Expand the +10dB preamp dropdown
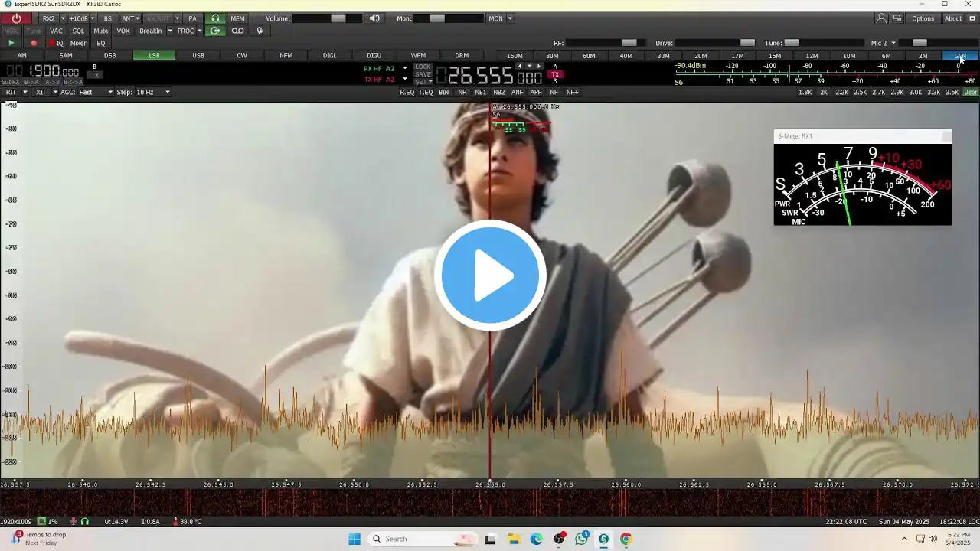 point(93,18)
